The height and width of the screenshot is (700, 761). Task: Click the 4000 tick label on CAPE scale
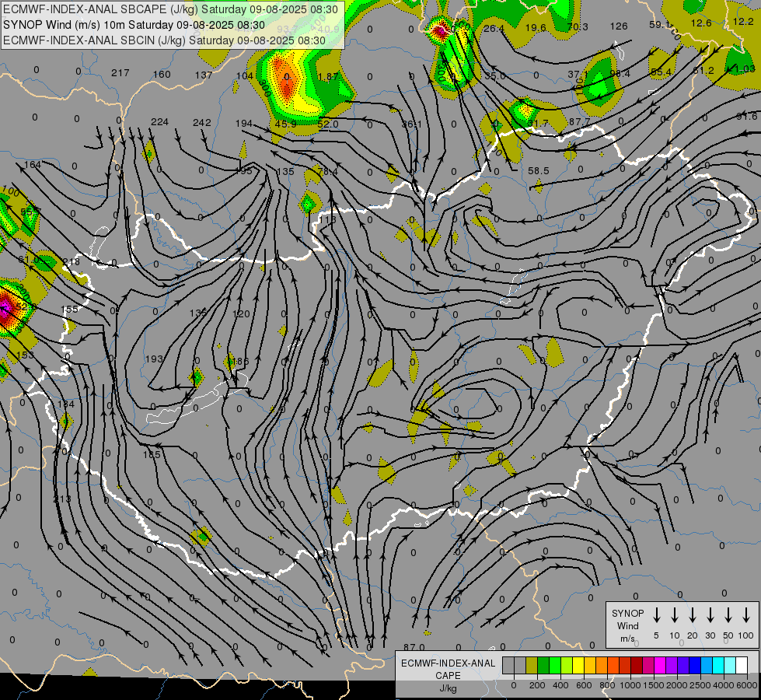pos(724,685)
